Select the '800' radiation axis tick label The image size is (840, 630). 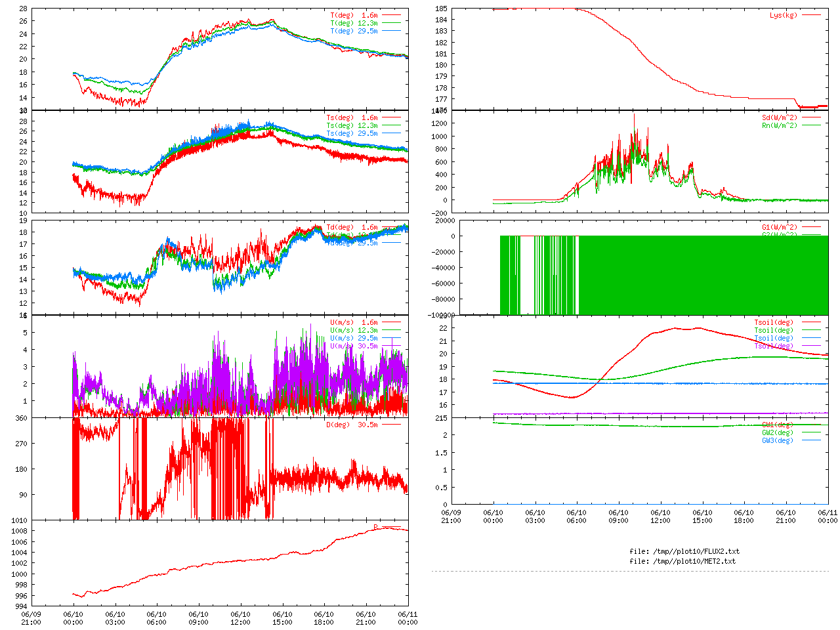click(441, 150)
